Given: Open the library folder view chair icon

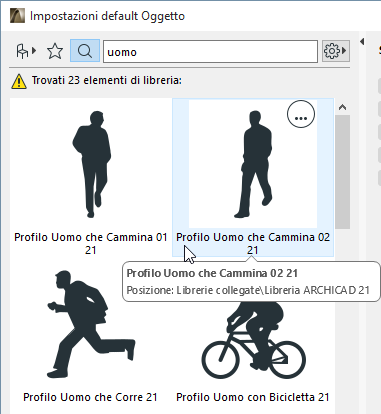Looking at the screenshot, I should pos(26,51).
